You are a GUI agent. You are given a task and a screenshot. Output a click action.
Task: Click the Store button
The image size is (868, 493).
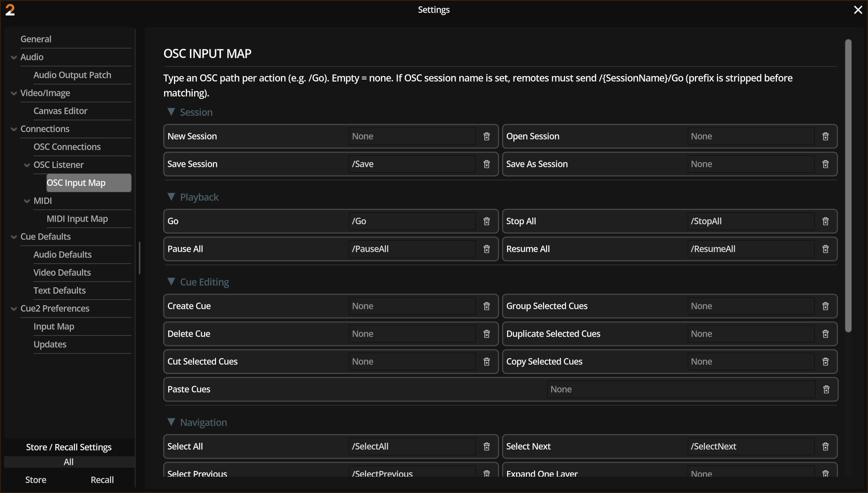(36, 480)
